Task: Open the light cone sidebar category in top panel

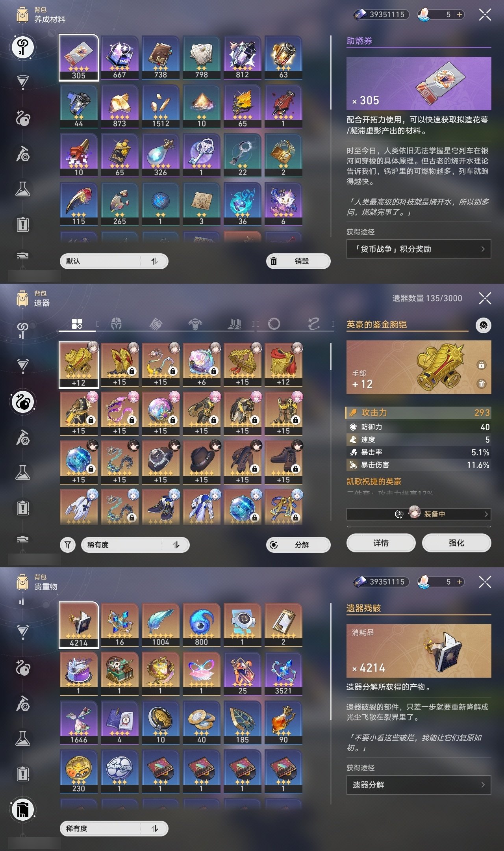Action: pyautogui.click(x=23, y=82)
